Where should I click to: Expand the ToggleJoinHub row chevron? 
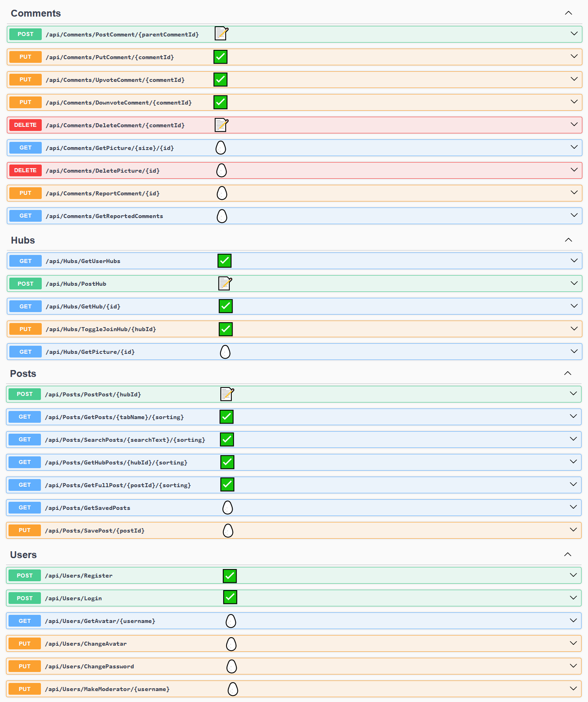tap(574, 329)
